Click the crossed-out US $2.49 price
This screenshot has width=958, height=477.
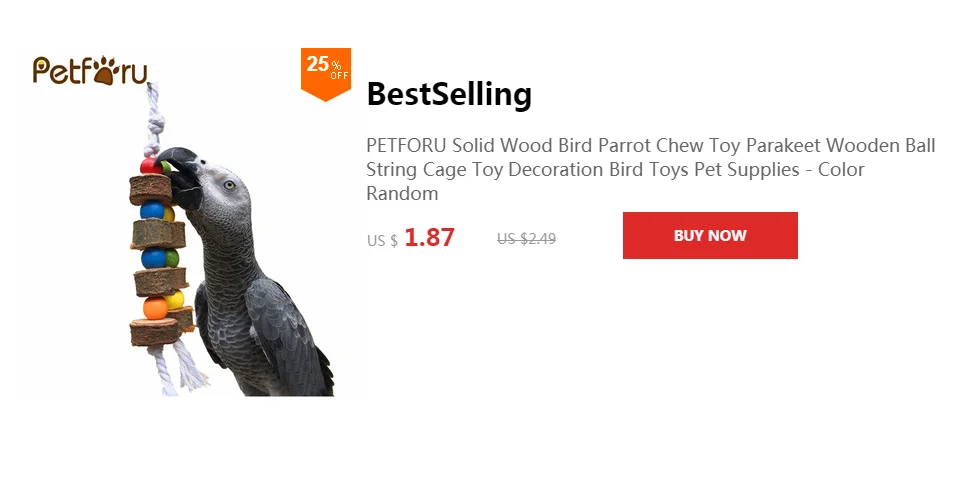point(527,239)
